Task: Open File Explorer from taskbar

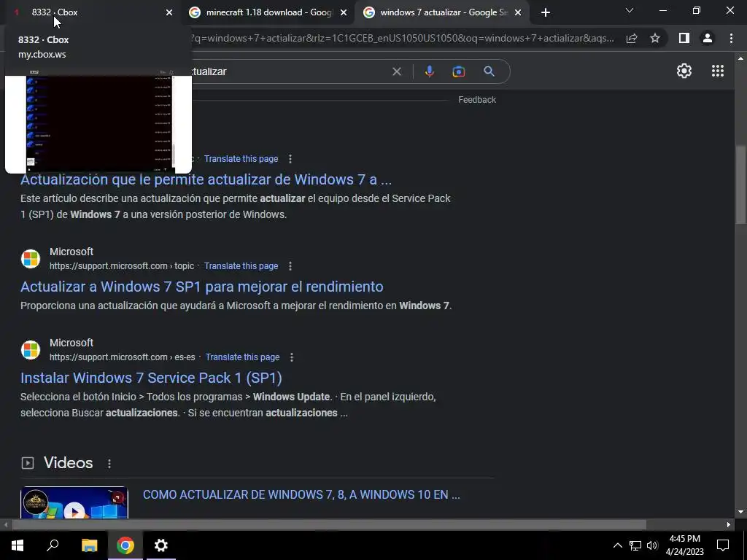Action: click(89, 545)
